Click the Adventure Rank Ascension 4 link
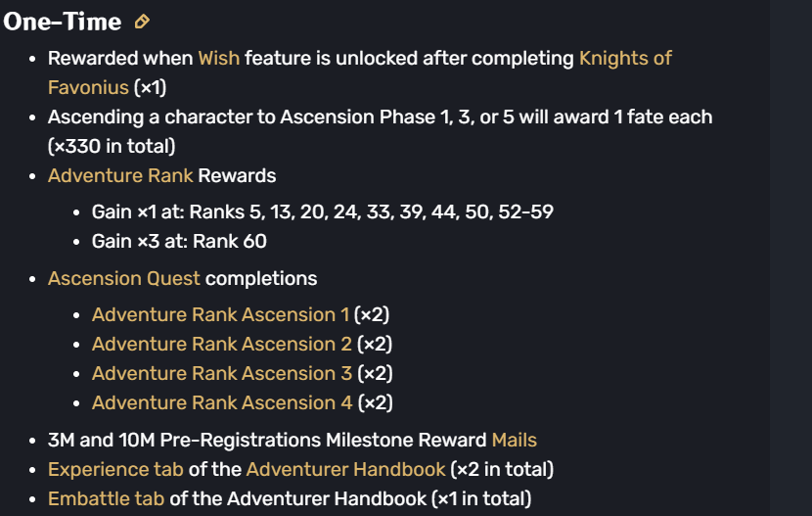The height and width of the screenshot is (516, 812). pos(221,402)
